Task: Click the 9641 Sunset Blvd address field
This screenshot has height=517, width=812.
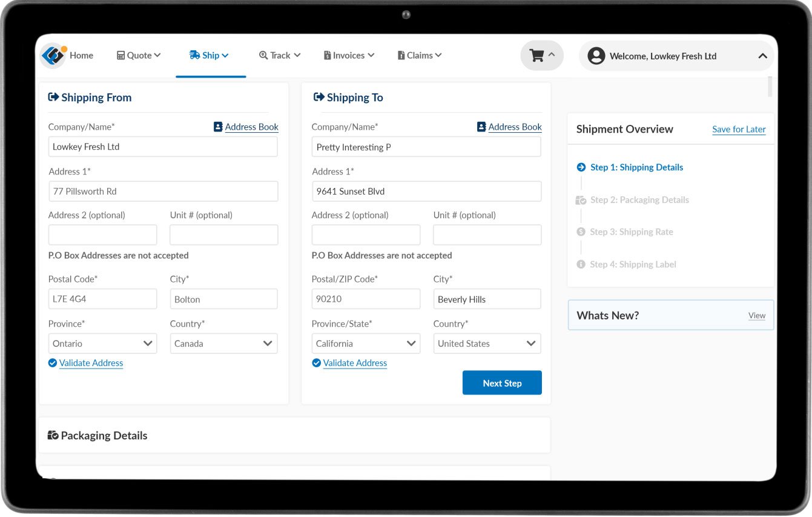Action: pyautogui.click(x=426, y=191)
